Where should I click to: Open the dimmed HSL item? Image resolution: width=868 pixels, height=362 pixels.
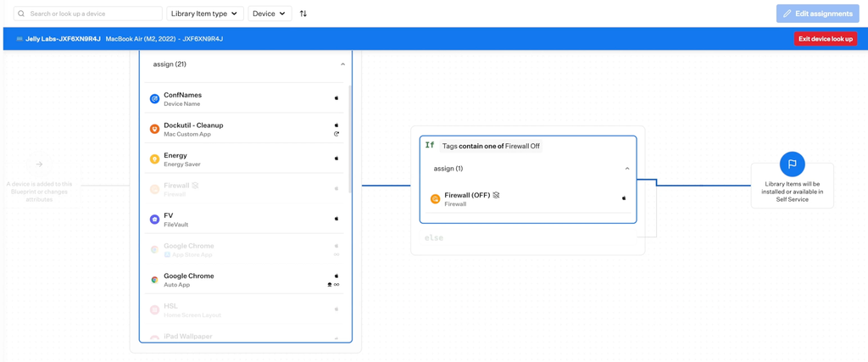pos(246,310)
